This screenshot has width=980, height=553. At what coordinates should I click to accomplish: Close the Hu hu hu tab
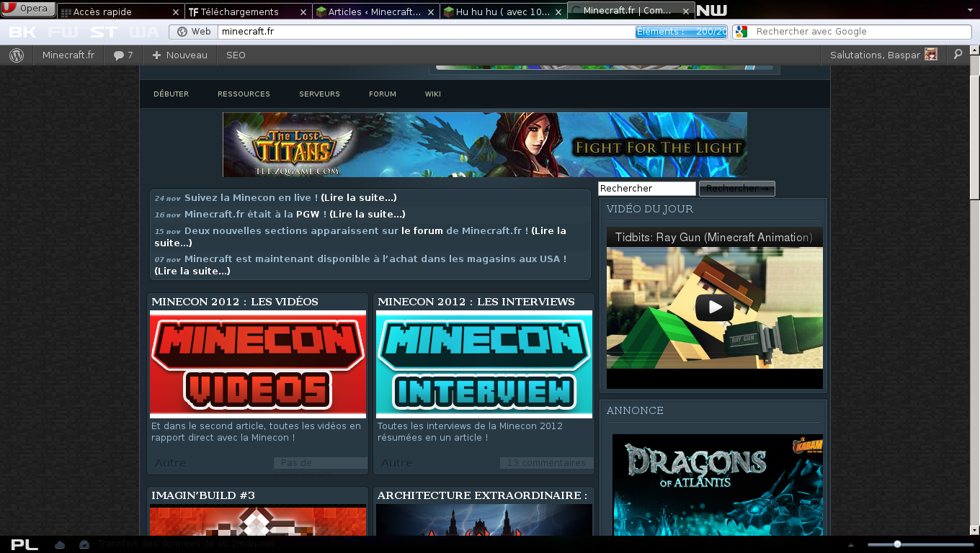pos(558,12)
